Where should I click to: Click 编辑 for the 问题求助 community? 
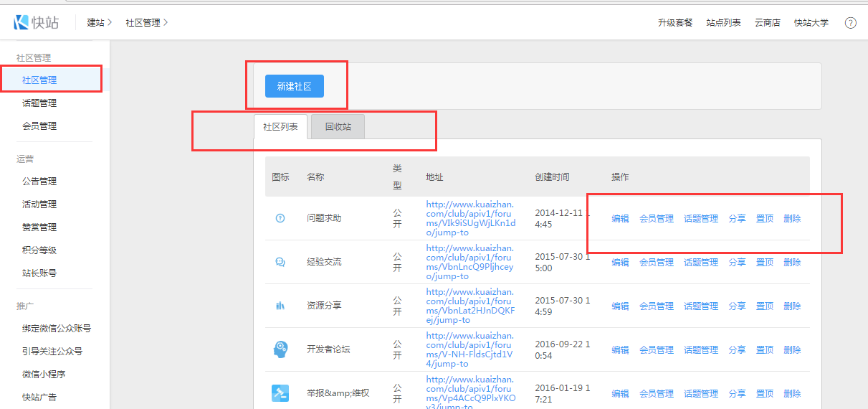620,219
